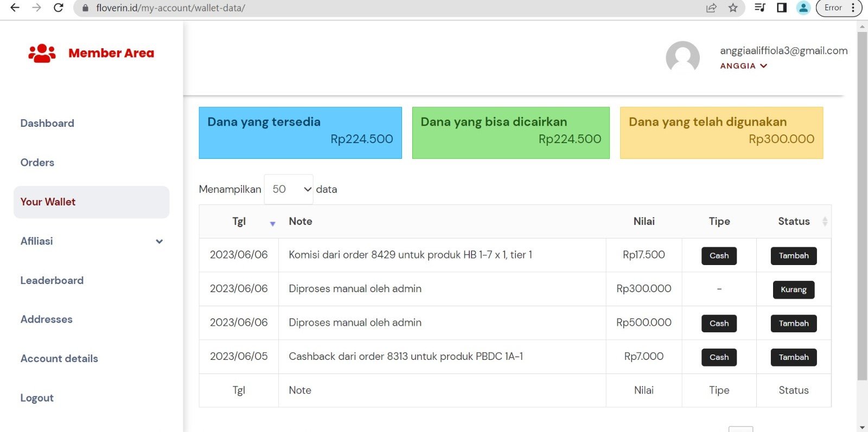Click the browser share page icon

711,8
